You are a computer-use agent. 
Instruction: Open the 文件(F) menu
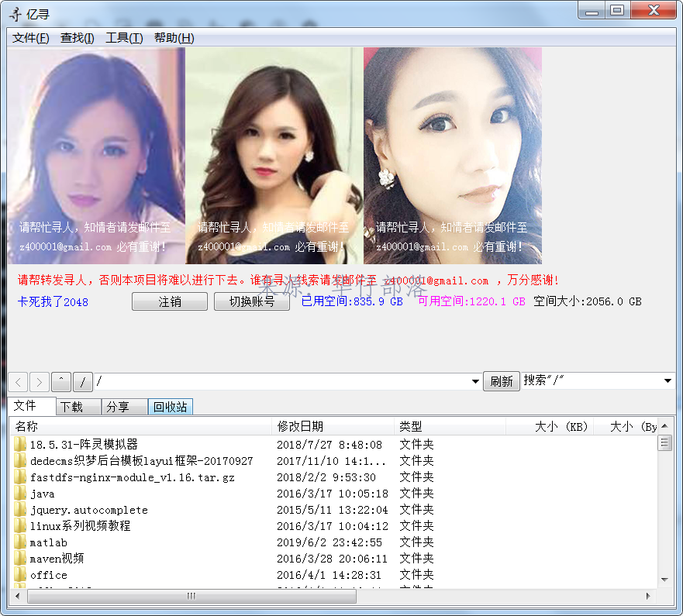pyautogui.click(x=31, y=38)
